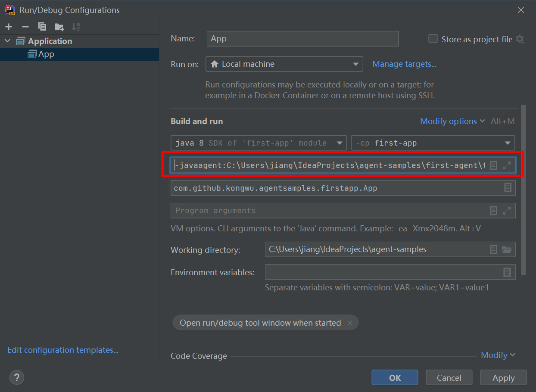Click the Apply button
Image resolution: width=536 pixels, height=392 pixels.
coord(503,378)
